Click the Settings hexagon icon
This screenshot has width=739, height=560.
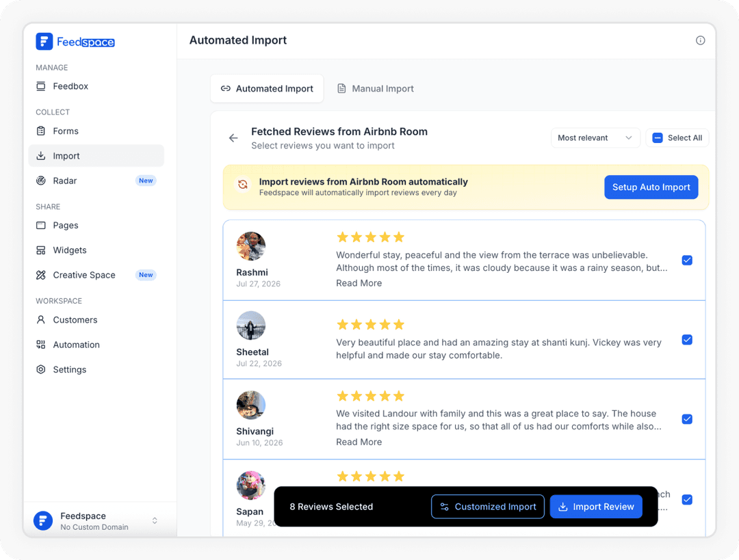41,370
